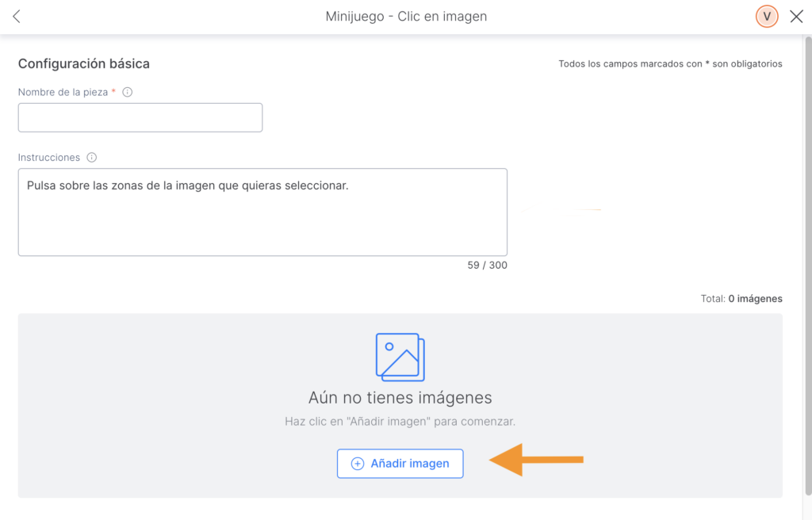Click the "Haz clic en Añadir imagen" hint text

[x=400, y=422]
